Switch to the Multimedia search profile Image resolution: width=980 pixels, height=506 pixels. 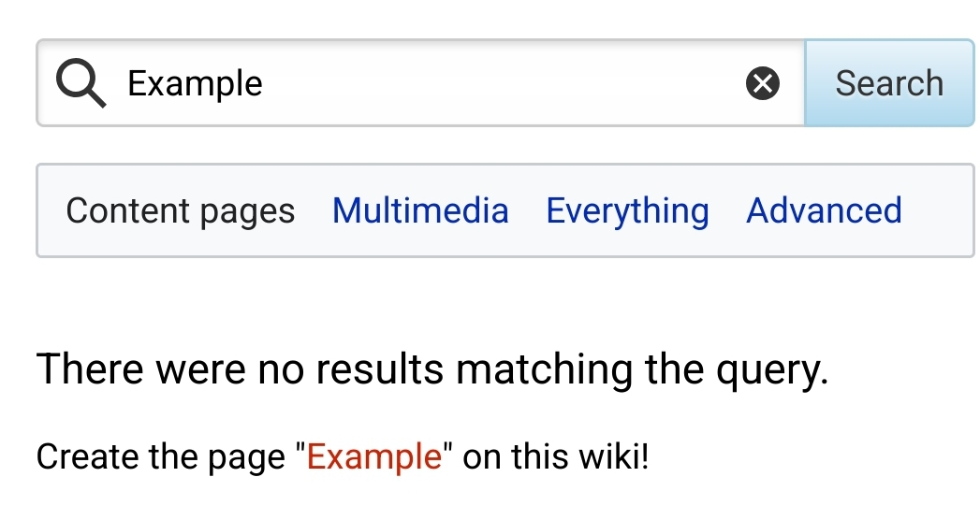(420, 210)
